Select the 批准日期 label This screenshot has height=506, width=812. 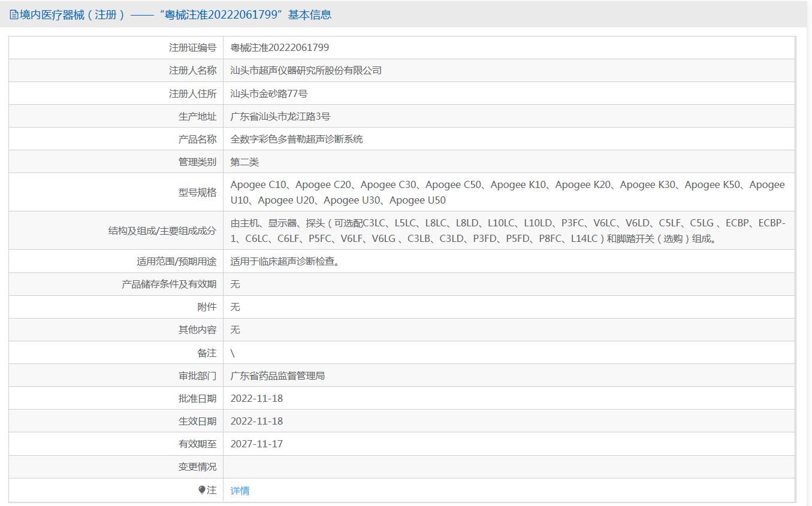197,399
